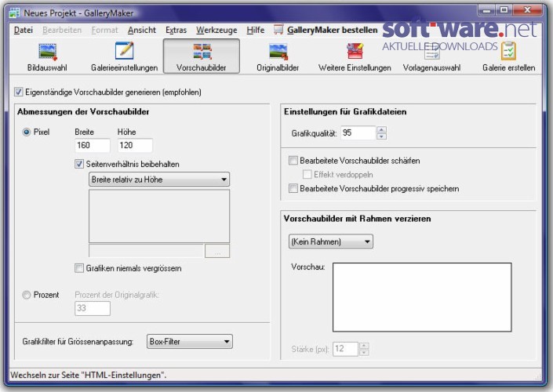This screenshot has width=553, height=392.
Task: Select the Vorschaubilder toolbar icon
Action: 202,52
